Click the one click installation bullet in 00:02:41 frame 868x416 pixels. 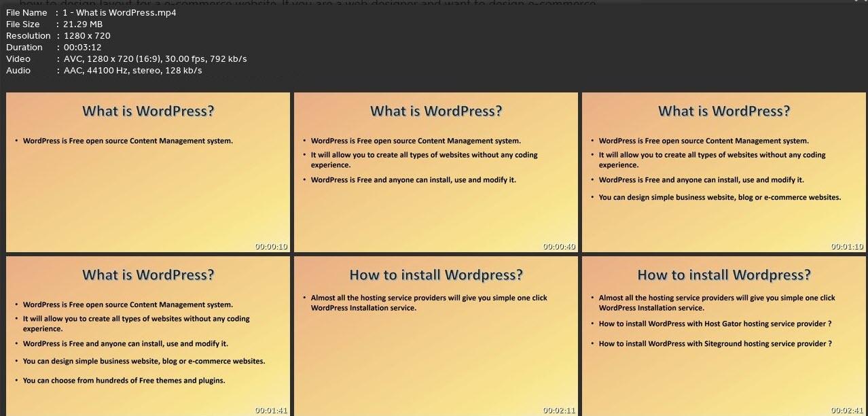717,303
